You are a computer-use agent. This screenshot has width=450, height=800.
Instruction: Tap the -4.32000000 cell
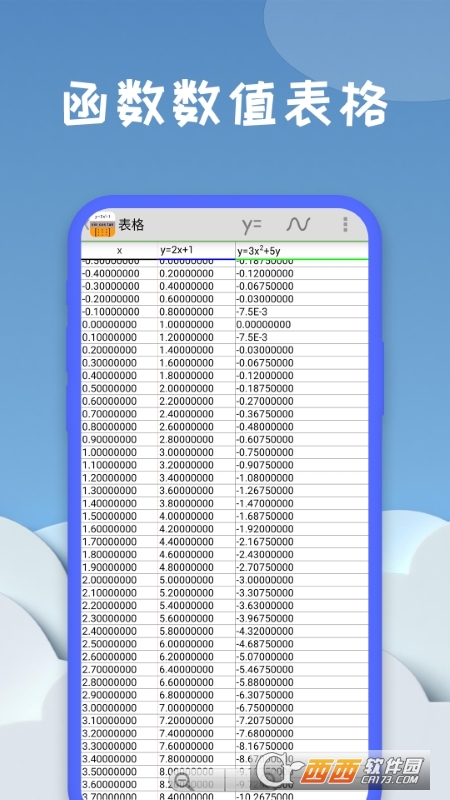pyautogui.click(x=302, y=631)
